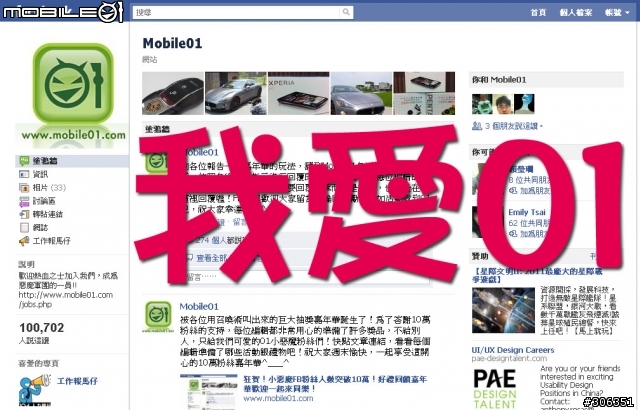640x410 pixels.
Task: Open the 相片 photos sidebar icon
Action: coord(24,188)
